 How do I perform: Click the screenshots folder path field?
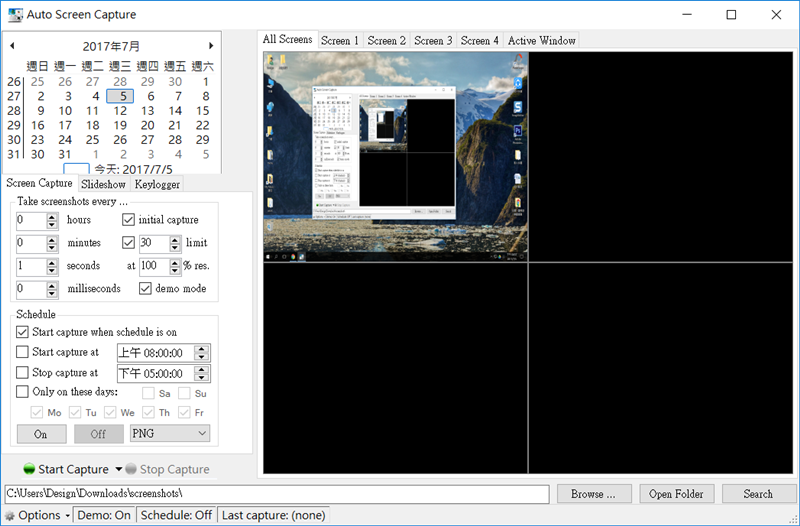click(x=276, y=494)
